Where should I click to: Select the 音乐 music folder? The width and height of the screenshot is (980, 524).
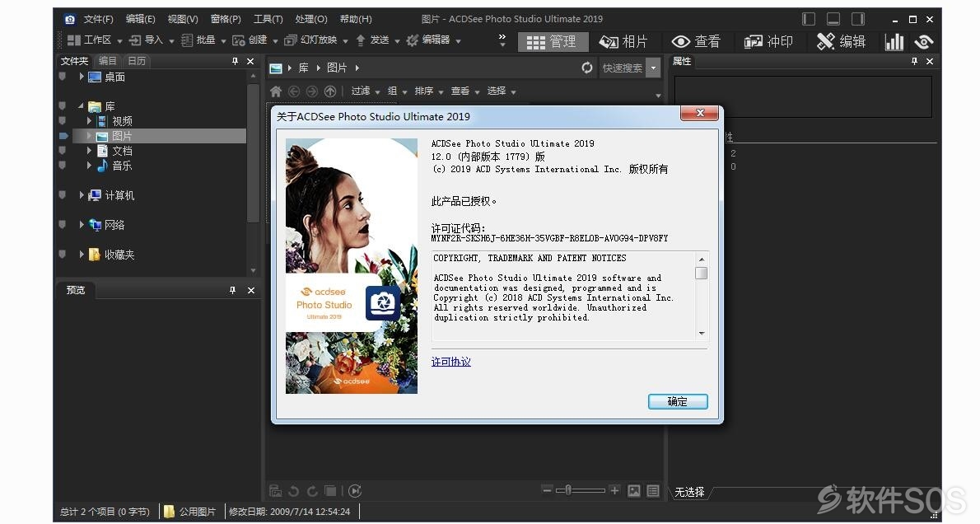click(122, 166)
